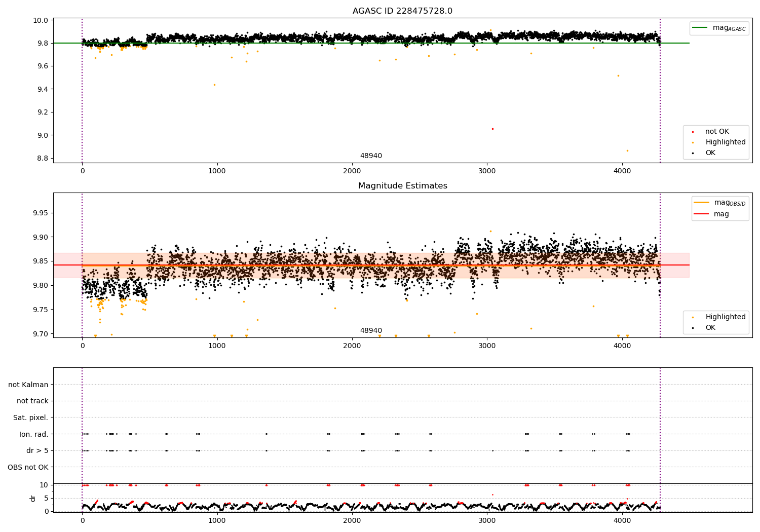Click y-tick 9.70 on Magnitude Estimates plot
The height and width of the screenshot is (532, 760).
pos(41,334)
